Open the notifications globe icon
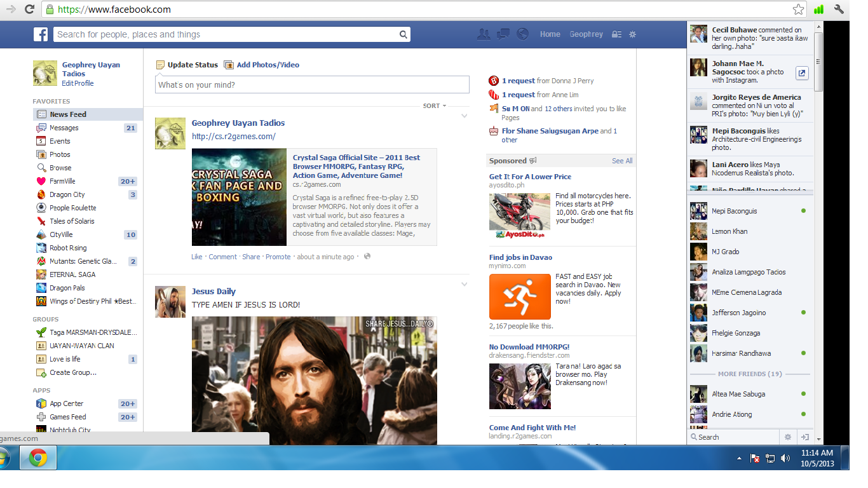 [x=522, y=34]
